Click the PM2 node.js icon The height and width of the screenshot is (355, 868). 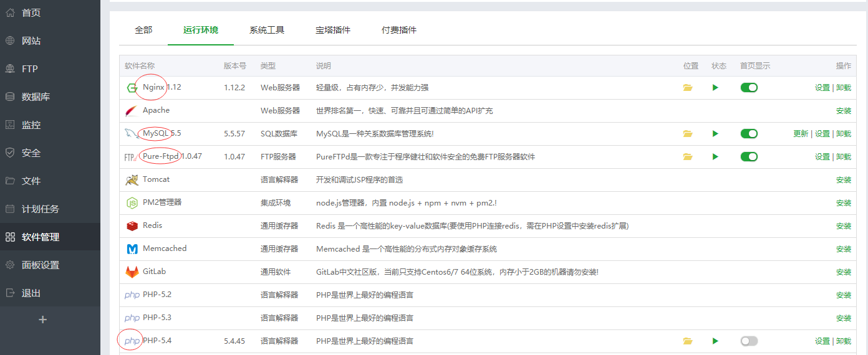coord(132,203)
